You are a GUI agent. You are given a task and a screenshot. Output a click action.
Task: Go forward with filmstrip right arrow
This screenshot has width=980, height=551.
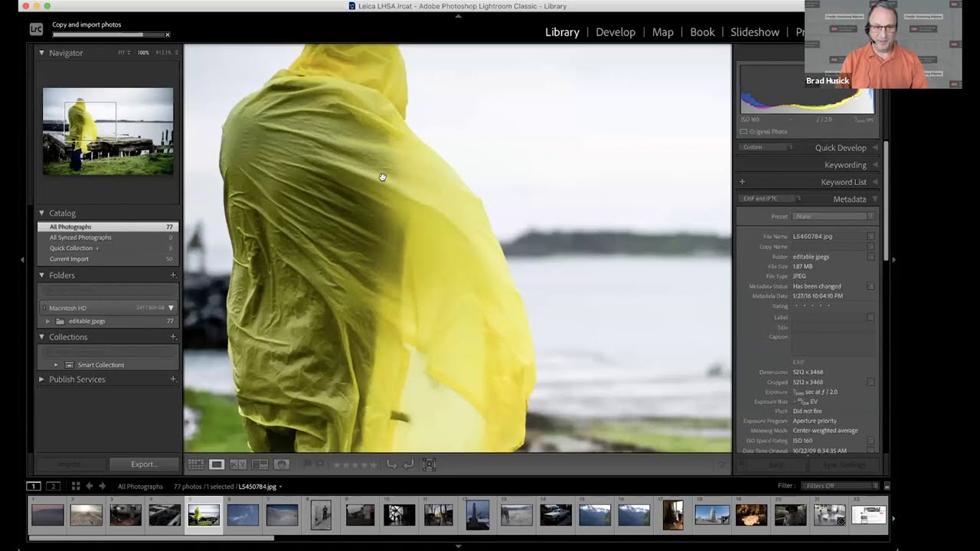coord(102,486)
